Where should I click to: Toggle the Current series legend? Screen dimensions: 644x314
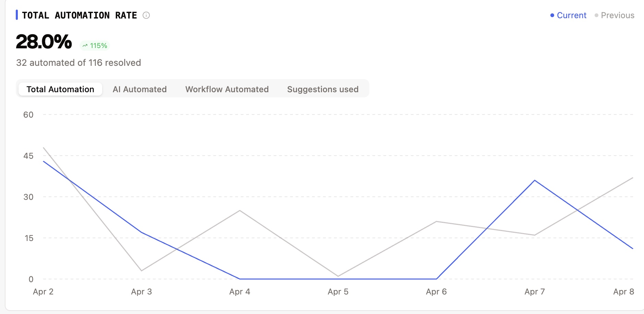coord(568,15)
